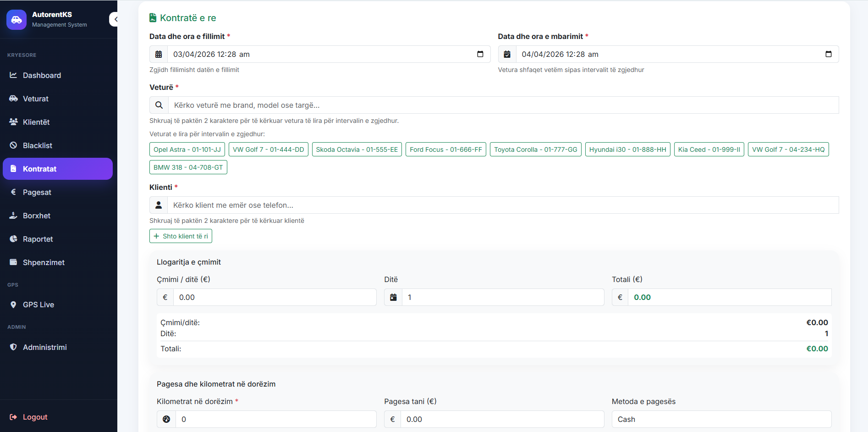This screenshot has height=432, width=868.
Task: Open Shpenzimet expenses page
Action: coord(58,262)
